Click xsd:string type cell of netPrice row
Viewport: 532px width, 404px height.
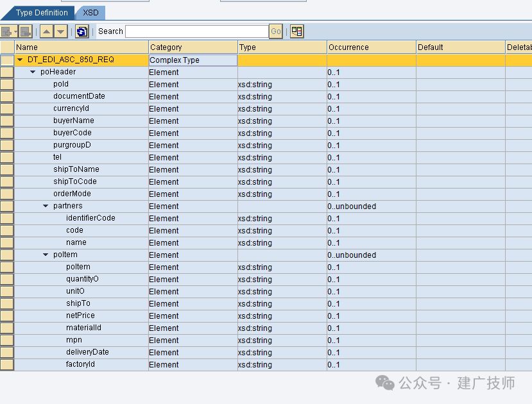tap(282, 316)
